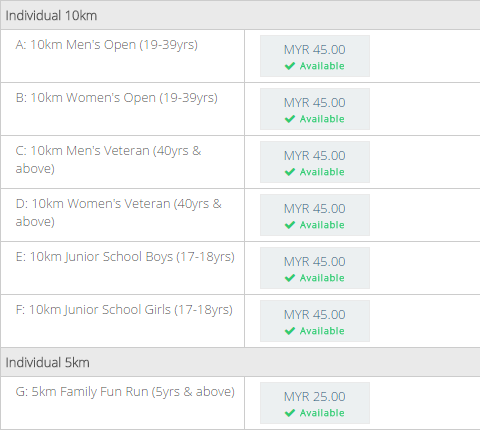Click E: 10km Junior School Boys label
The image size is (480, 431).
(125, 257)
